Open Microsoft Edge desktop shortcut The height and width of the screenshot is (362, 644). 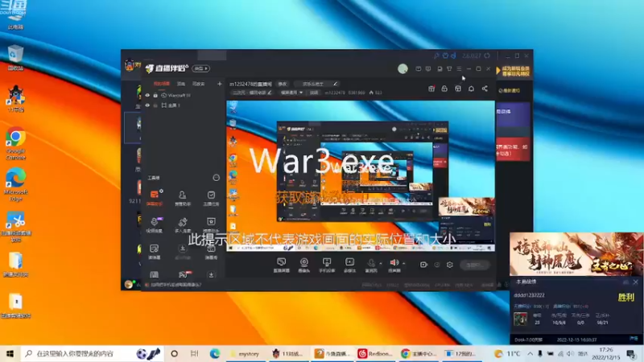(x=15, y=185)
